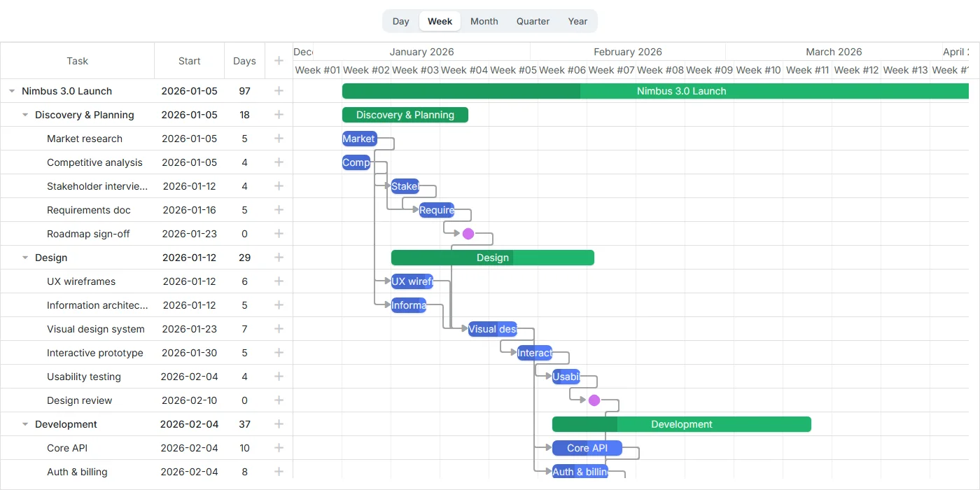Screen dimensions: 980x490
Task: Click plus icon in UX wireframes row
Action: pyautogui.click(x=279, y=281)
